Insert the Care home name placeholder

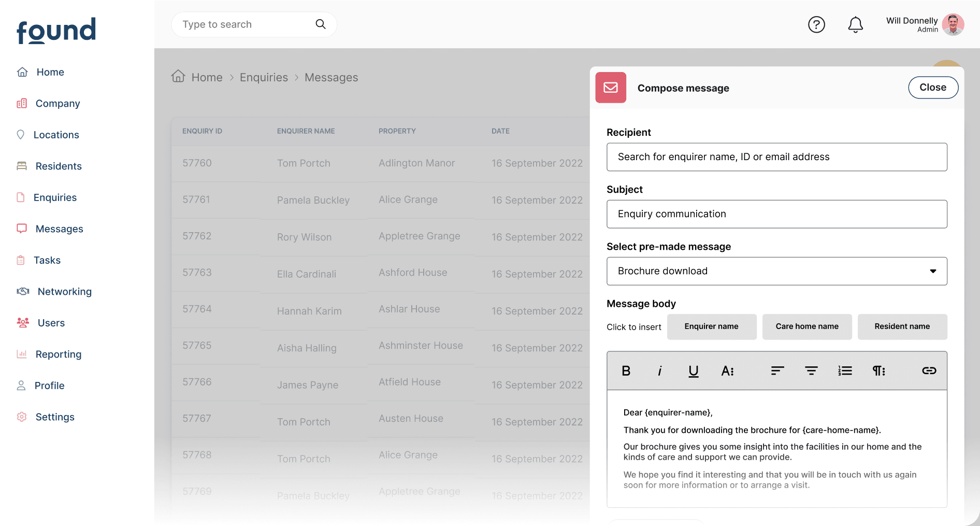click(x=807, y=326)
